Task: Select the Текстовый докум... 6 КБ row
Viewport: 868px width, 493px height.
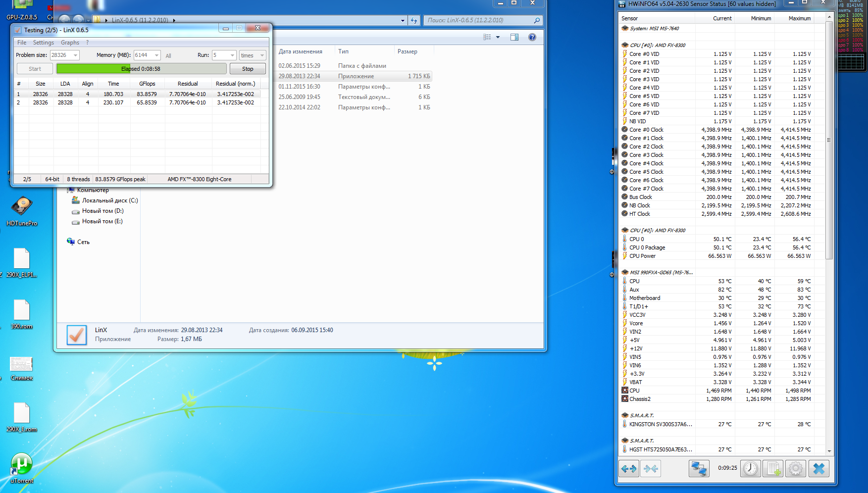Action: (354, 97)
